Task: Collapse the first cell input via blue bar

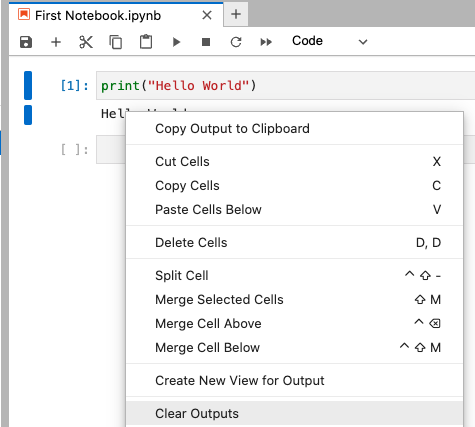Action: [28, 85]
